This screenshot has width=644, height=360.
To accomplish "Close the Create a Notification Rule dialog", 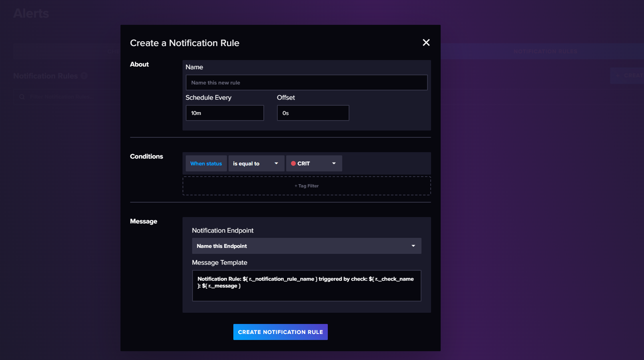I will (x=426, y=42).
